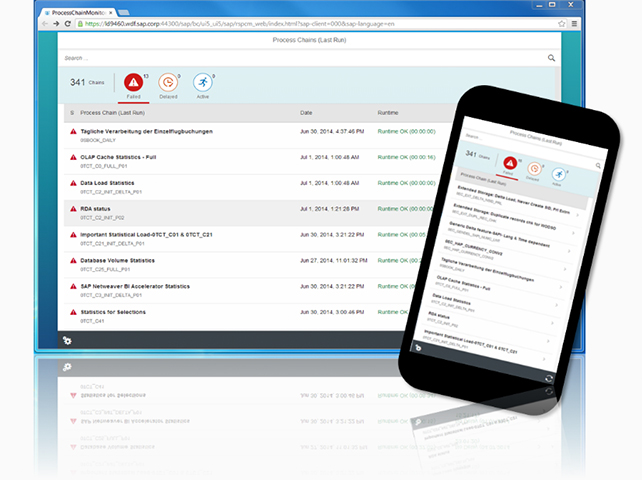Image resolution: width=642 pixels, height=480 pixels.
Task: Click the URL address bar
Action: tap(315, 24)
